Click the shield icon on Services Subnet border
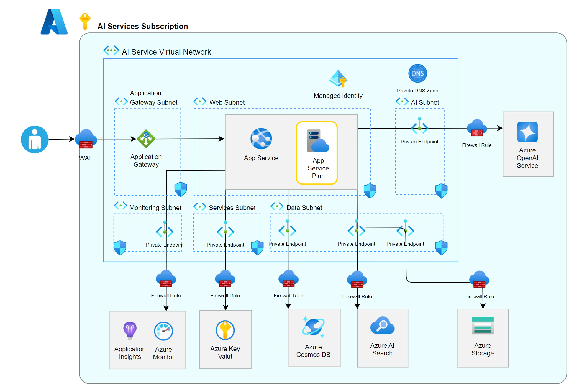This screenshot has width=587, height=392. tap(257, 248)
